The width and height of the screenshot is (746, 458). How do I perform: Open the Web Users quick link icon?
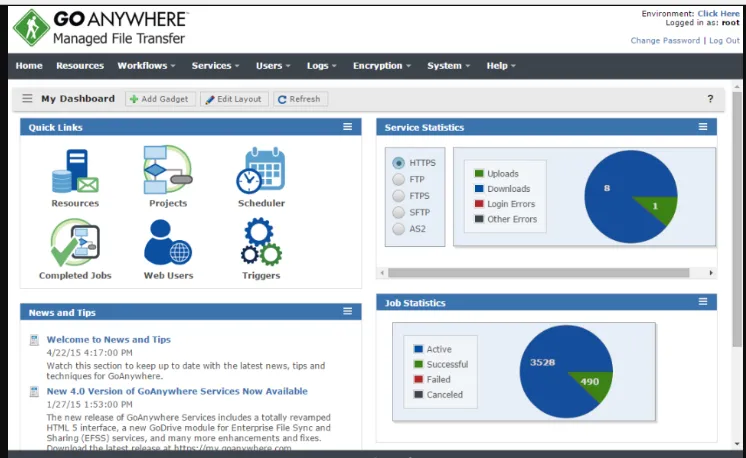[168, 242]
